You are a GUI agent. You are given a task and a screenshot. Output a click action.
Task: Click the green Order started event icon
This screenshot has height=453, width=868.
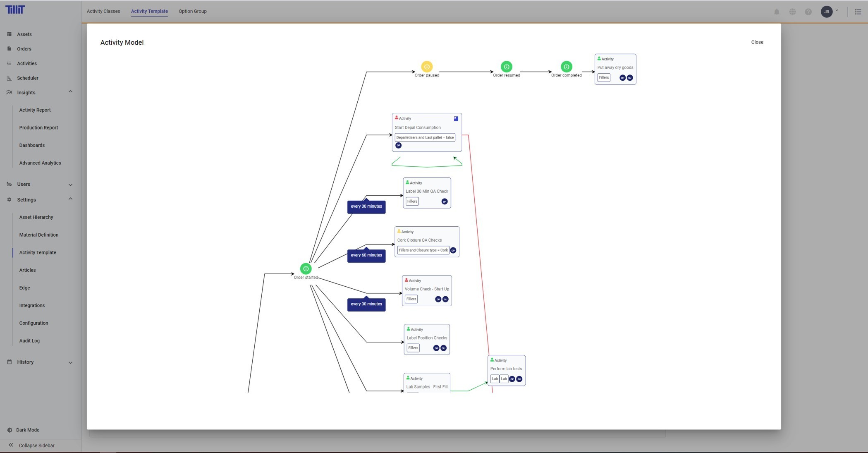click(306, 269)
